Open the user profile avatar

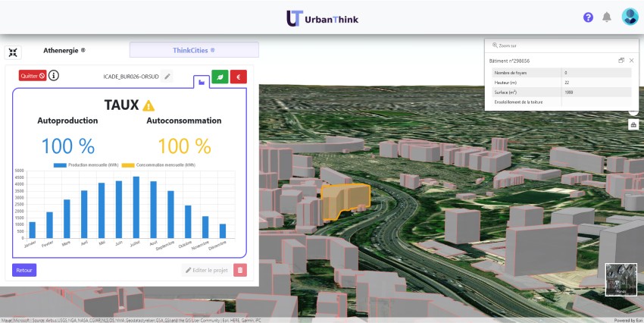[630, 17]
